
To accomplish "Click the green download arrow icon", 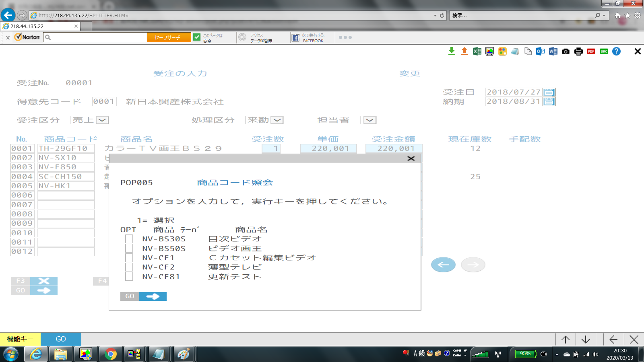I will click(x=452, y=51).
